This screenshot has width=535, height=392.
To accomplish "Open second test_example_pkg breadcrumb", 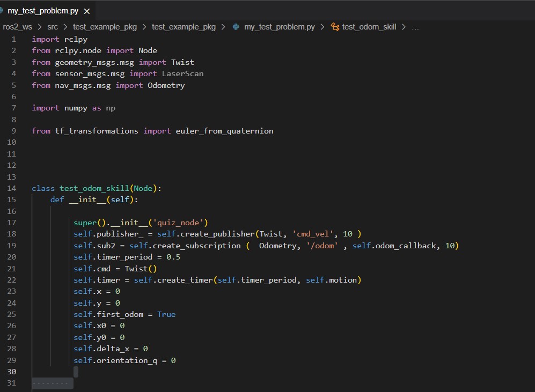I will coord(184,27).
